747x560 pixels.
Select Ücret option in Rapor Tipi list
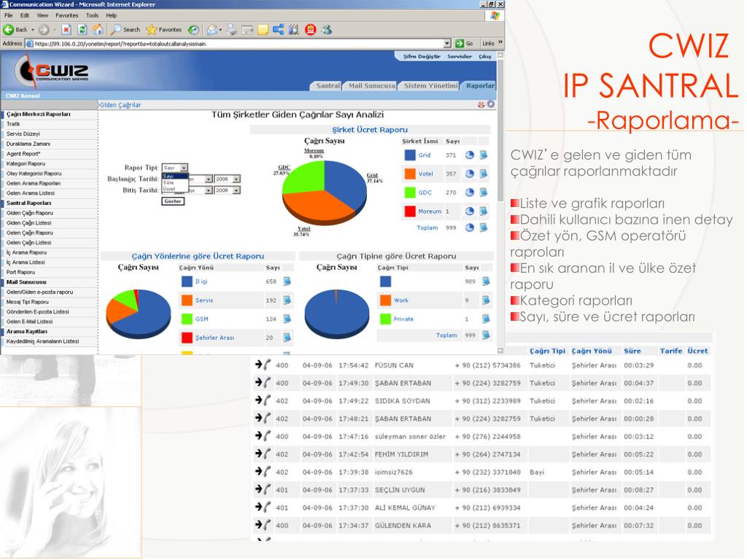175,189
